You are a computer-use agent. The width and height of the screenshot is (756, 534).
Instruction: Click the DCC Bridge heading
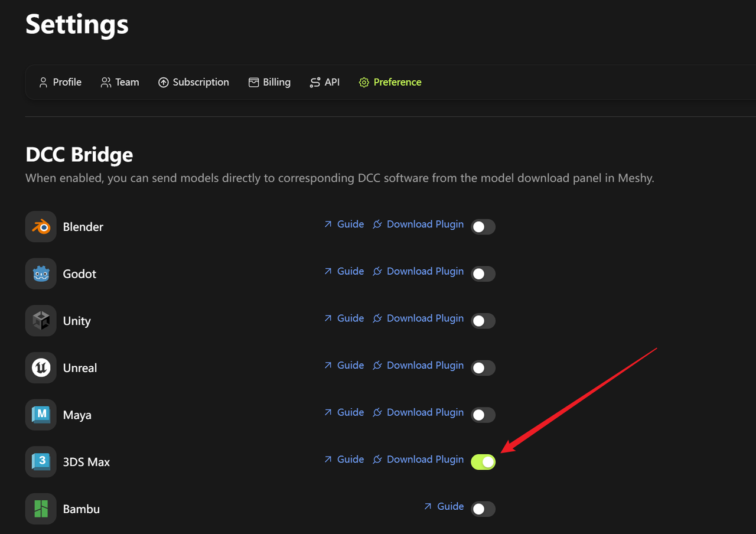click(79, 155)
